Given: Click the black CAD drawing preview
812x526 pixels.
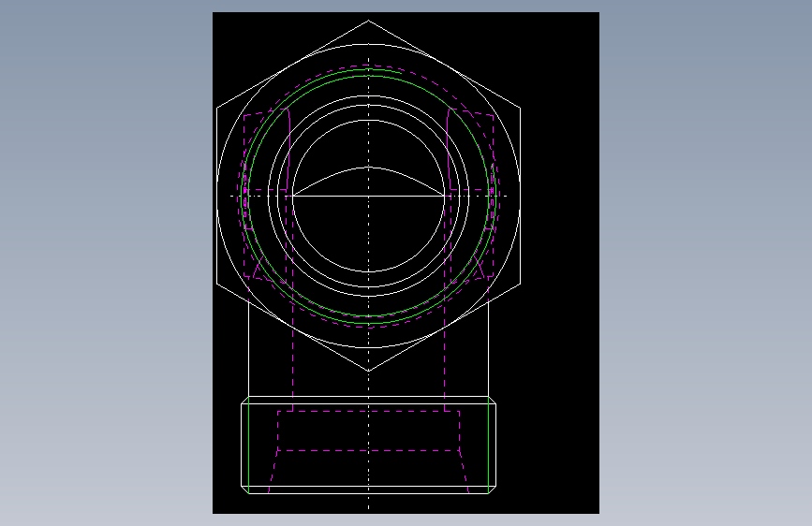Looking at the screenshot, I should coord(406,262).
